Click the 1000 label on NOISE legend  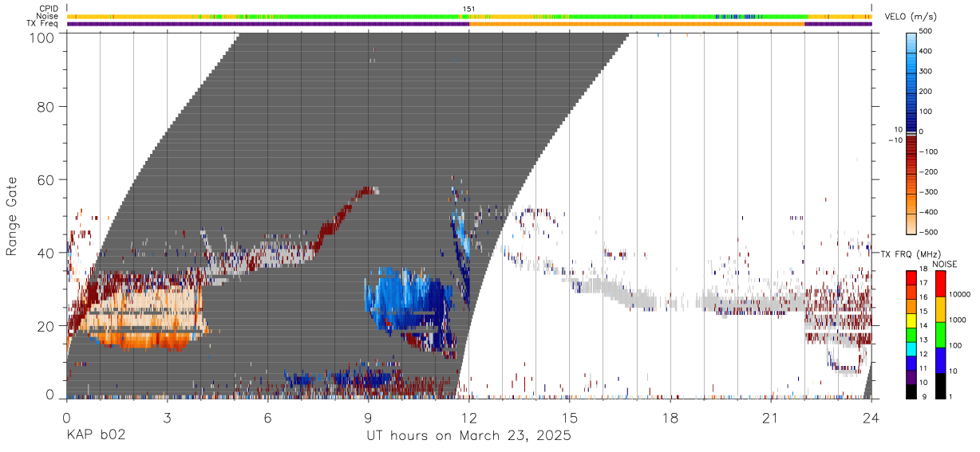tap(959, 320)
